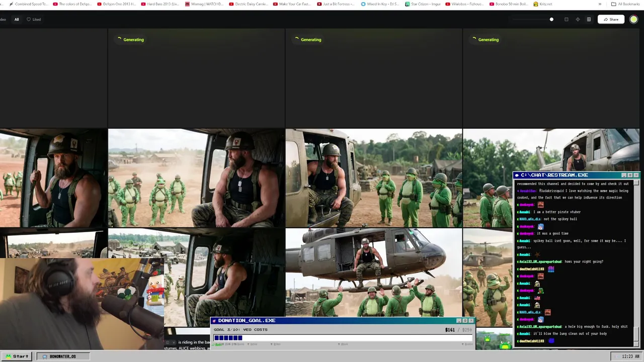
Task: Click the streamer webcam overlay
Action: (82, 304)
